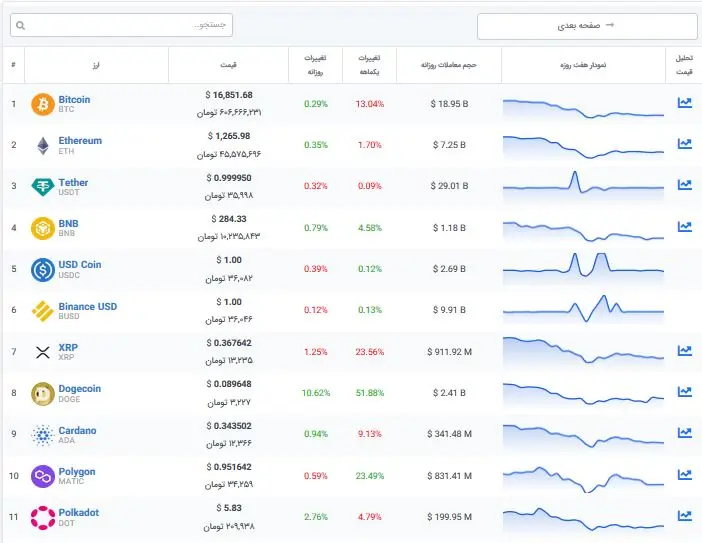Click the BNB yellow logo icon
702x543 pixels.
pos(42,228)
